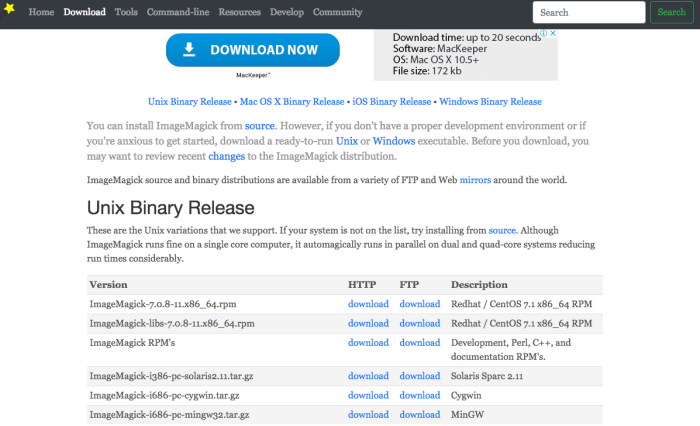The height and width of the screenshot is (426, 700).
Task: HTTP download for i386-pc-solaris2.11.tar.gz
Action: (x=368, y=376)
